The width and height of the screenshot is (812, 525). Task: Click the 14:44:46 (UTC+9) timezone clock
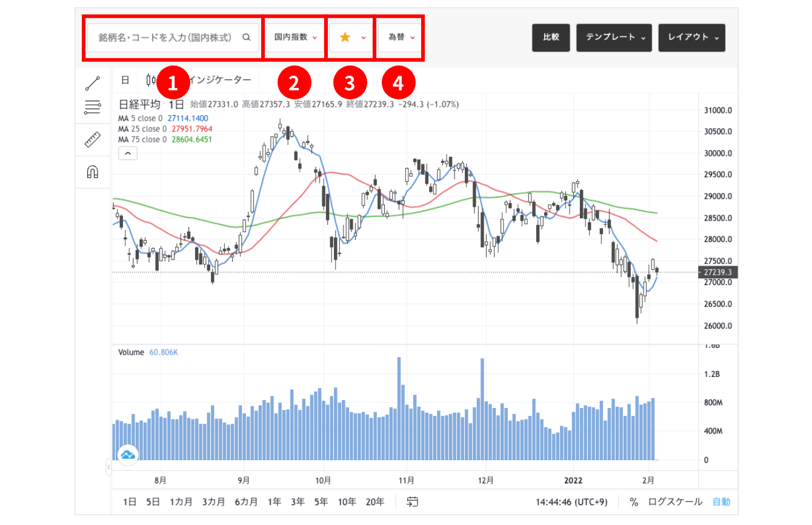click(573, 502)
